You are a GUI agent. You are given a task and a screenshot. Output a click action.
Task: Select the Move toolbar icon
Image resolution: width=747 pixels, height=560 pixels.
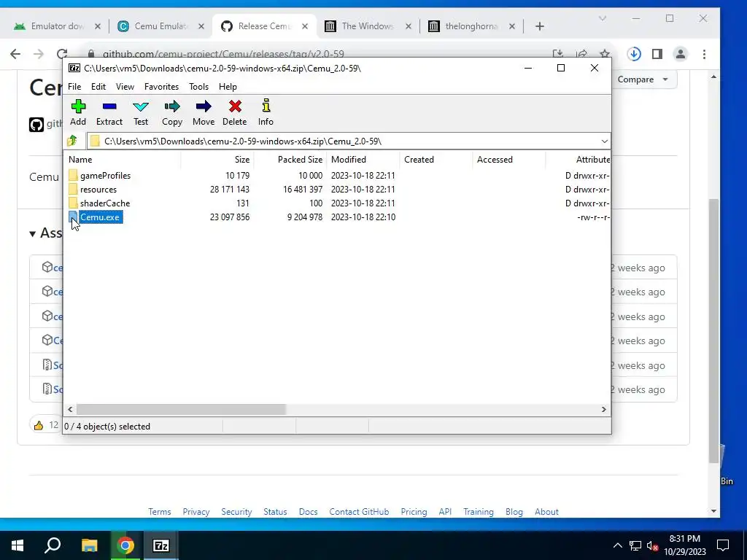tap(204, 106)
